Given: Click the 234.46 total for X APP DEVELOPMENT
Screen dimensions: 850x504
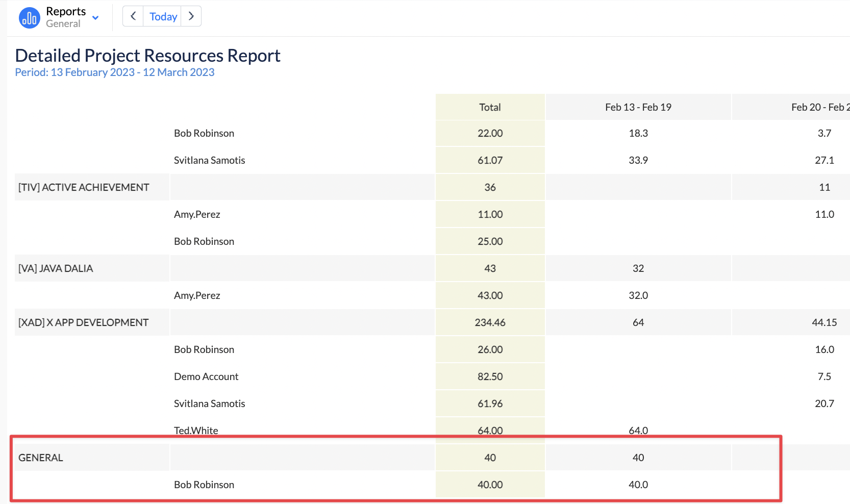Looking at the screenshot, I should coord(490,322).
